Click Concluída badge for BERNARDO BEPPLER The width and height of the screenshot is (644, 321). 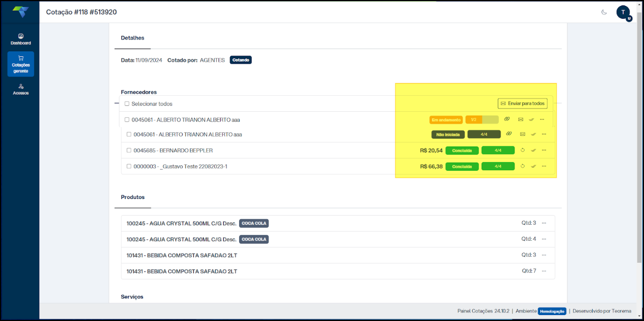(462, 150)
